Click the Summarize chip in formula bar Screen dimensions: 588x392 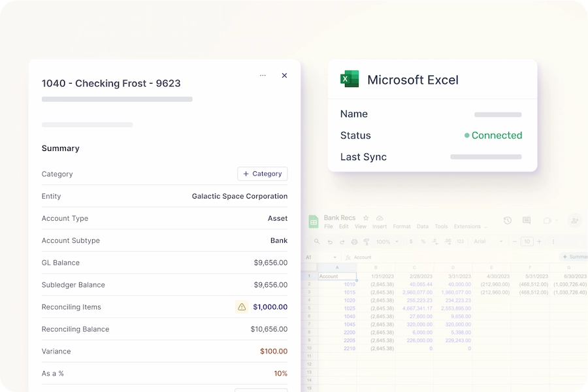574,257
